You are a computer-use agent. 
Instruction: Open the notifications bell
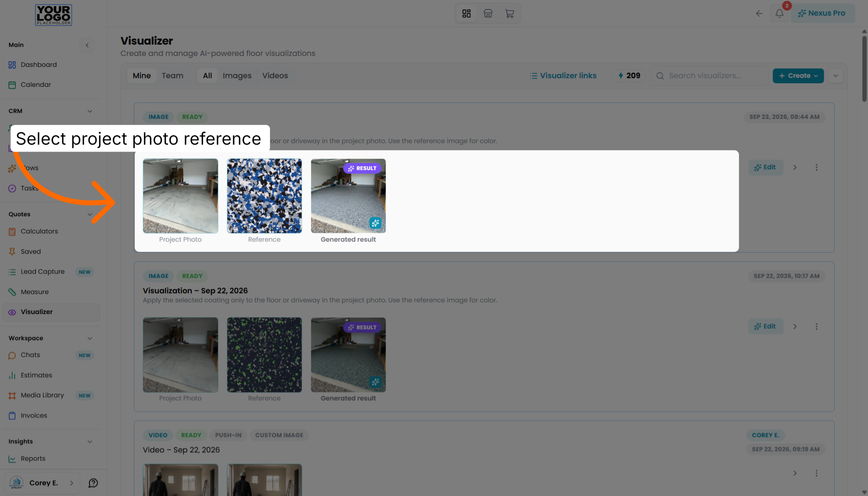coord(779,13)
